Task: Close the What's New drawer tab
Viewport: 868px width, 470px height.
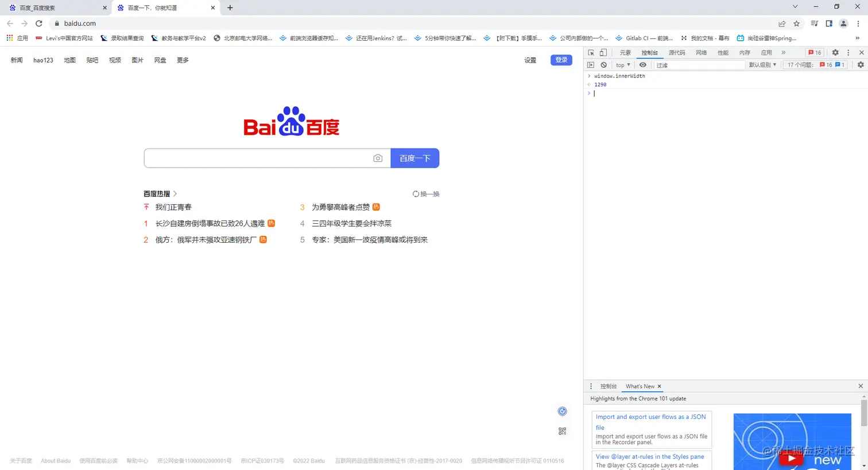Action: [x=659, y=386]
